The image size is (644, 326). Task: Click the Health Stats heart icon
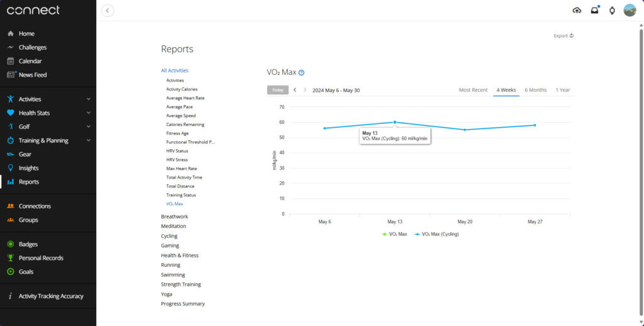pos(11,113)
